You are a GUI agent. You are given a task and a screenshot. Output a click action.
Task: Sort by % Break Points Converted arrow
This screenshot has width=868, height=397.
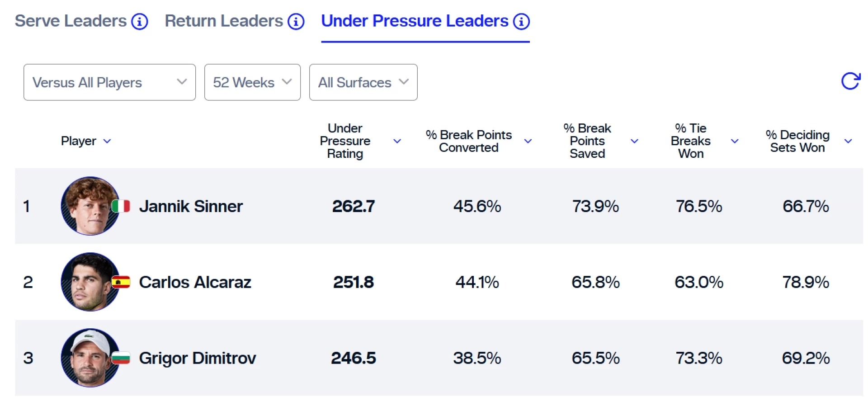pyautogui.click(x=528, y=141)
